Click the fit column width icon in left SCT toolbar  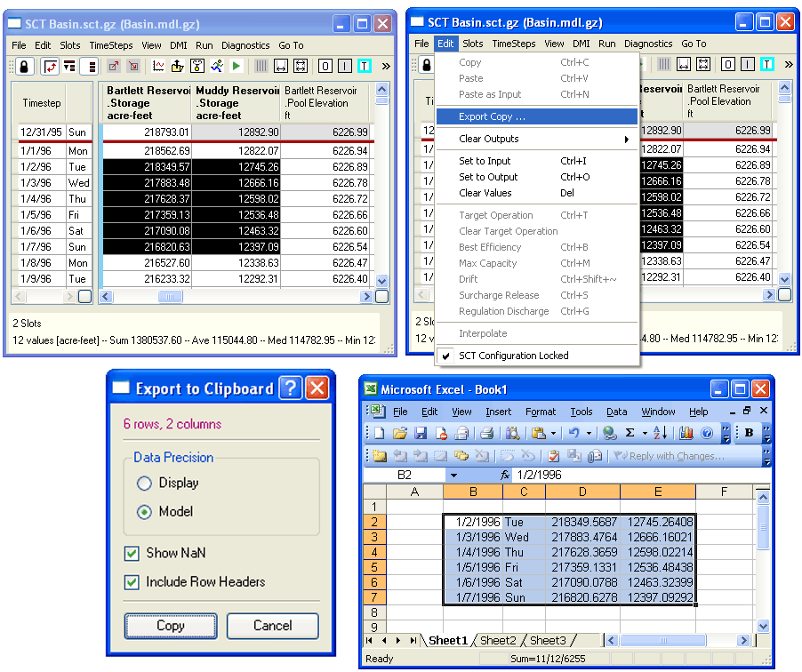pyautogui.click(x=281, y=66)
